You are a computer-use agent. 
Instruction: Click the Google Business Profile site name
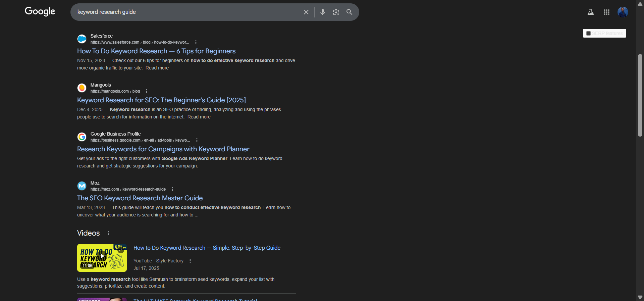click(116, 134)
